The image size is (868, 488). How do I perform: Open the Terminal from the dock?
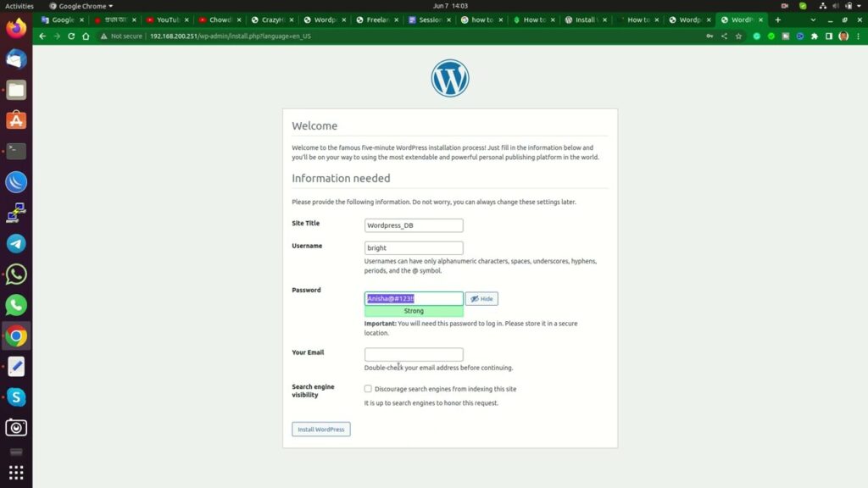(x=16, y=151)
